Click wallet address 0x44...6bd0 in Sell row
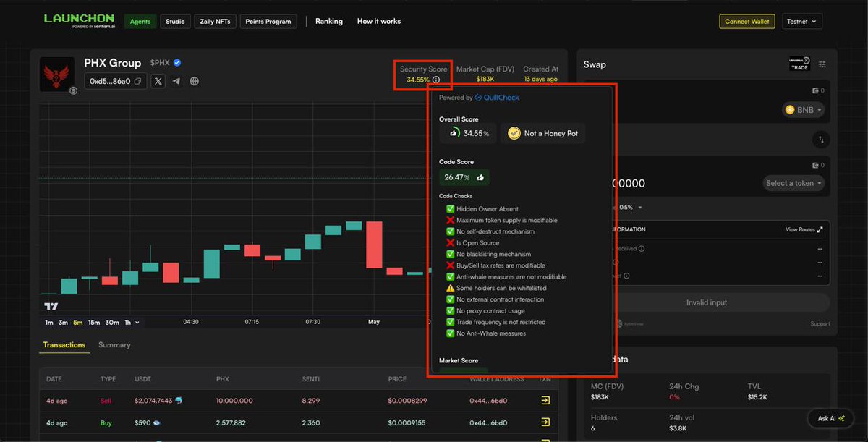Image resolution: width=868 pixels, height=442 pixels. click(487, 400)
